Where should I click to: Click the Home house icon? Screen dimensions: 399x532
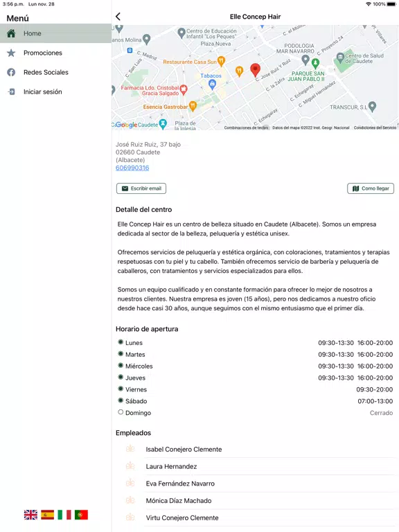point(11,33)
